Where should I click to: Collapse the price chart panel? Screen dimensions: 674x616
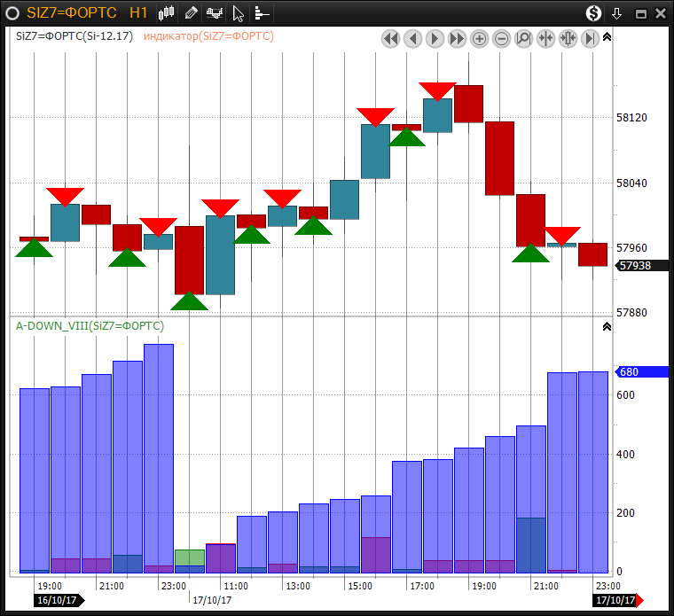(607, 38)
